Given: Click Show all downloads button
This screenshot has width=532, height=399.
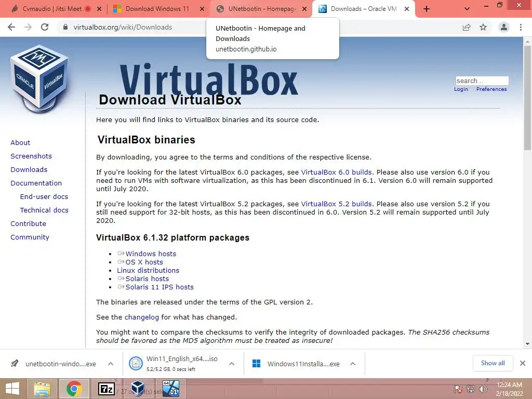Looking at the screenshot, I should [493, 363].
